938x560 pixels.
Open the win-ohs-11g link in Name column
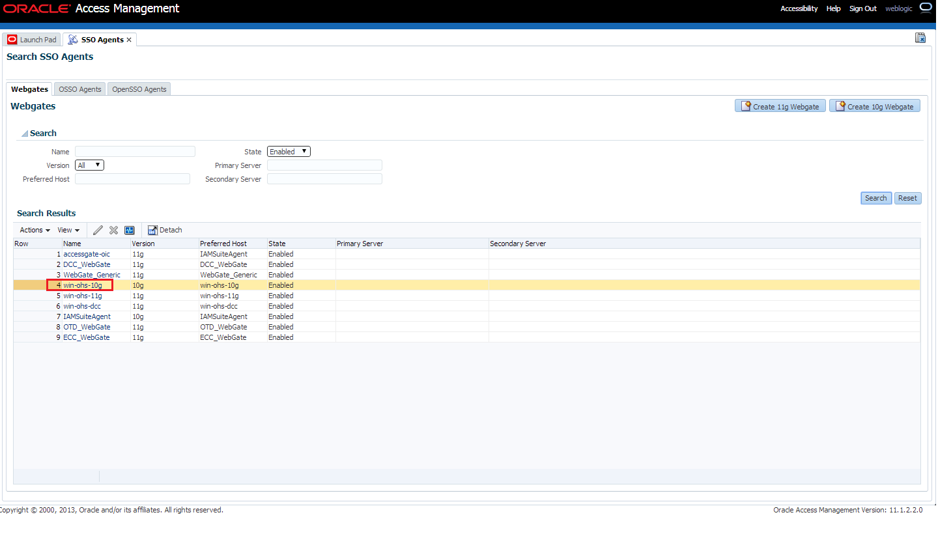pyautogui.click(x=83, y=296)
